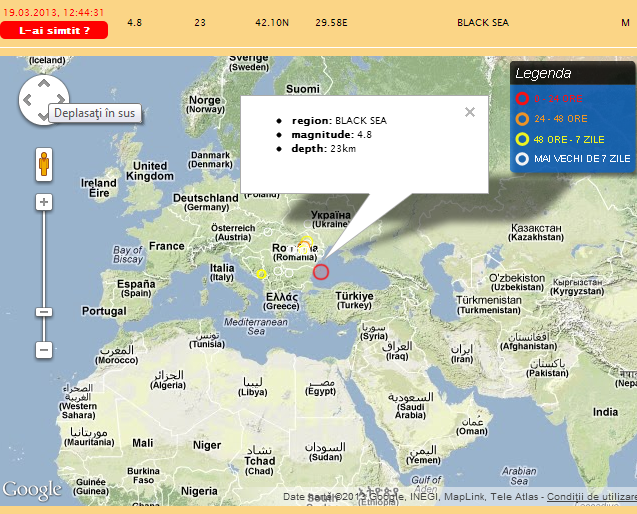
Task: Close the earthquake info popup
Action: [x=470, y=112]
